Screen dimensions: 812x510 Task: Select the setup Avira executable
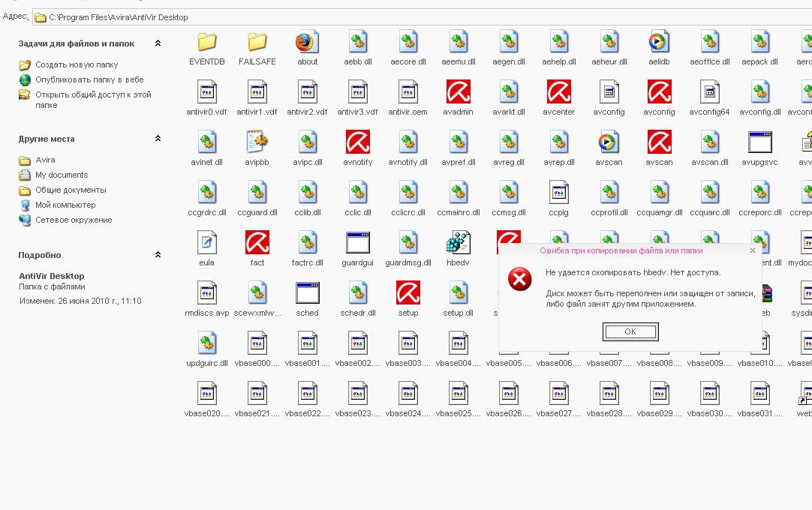(x=408, y=294)
